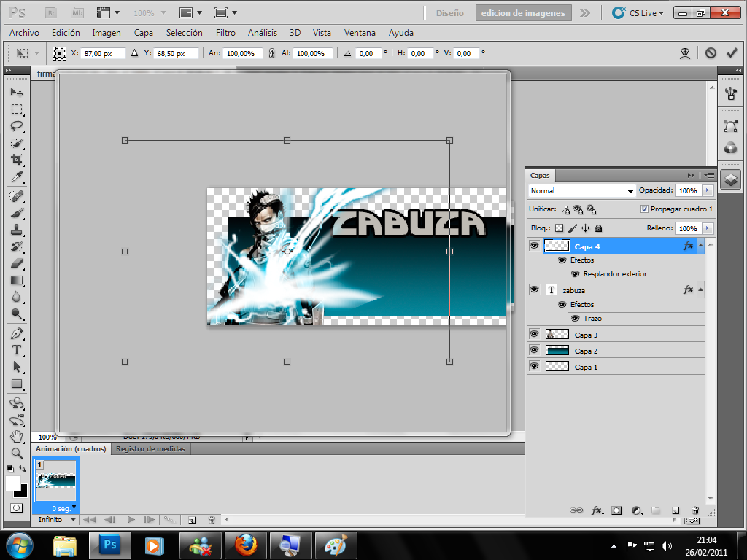Select the Rectangle shape tool
Screen dimensions: 747x560
click(17, 384)
